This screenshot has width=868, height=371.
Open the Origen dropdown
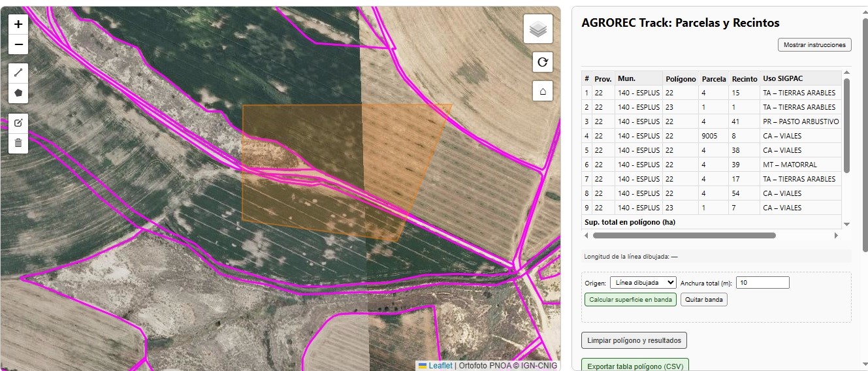pos(643,283)
